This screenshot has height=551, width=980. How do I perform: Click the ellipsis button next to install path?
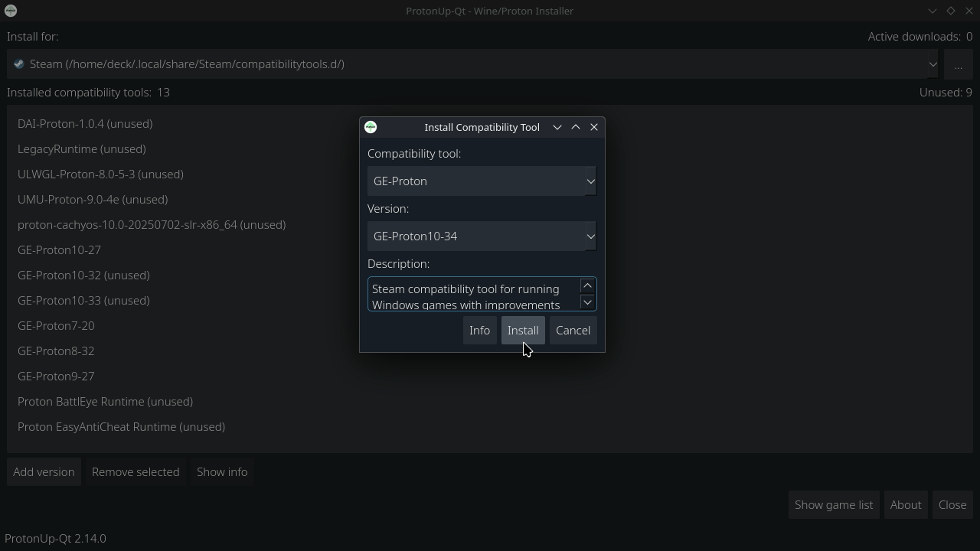pos(958,64)
